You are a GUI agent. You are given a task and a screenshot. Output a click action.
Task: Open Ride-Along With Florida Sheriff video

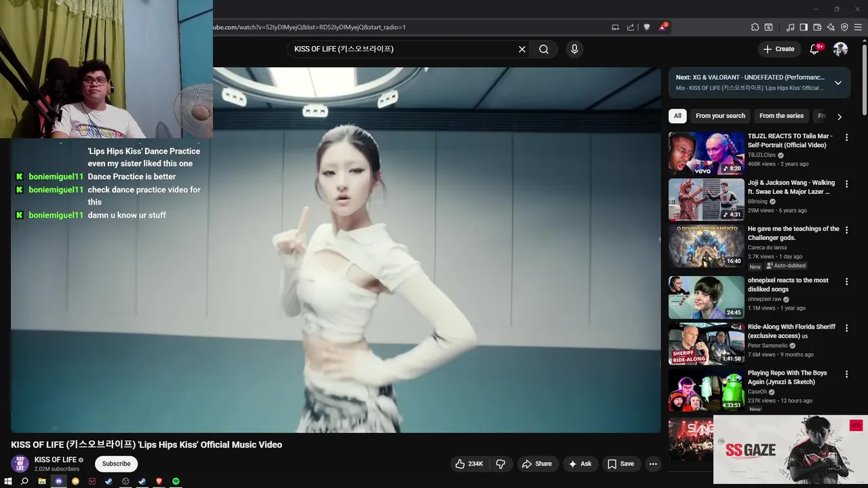coord(791,331)
